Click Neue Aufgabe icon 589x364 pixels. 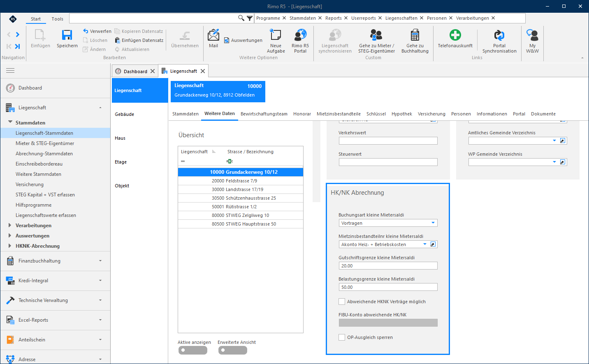[x=276, y=35]
